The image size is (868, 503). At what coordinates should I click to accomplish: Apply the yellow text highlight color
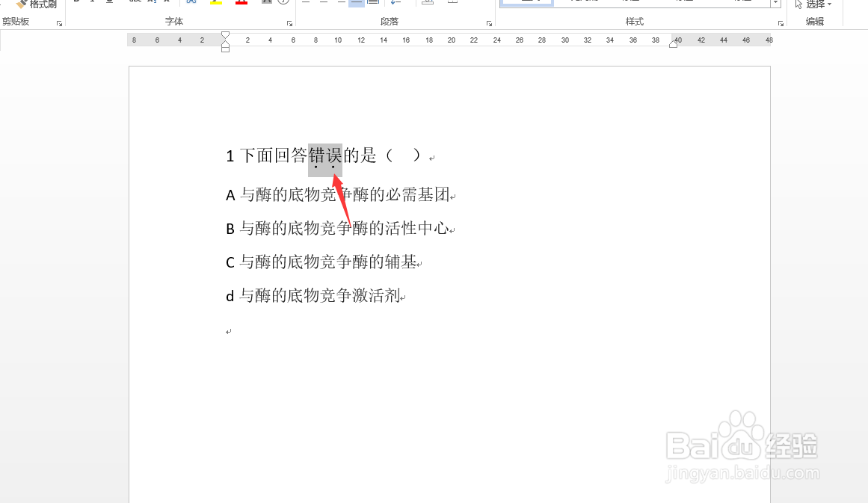tap(216, 3)
